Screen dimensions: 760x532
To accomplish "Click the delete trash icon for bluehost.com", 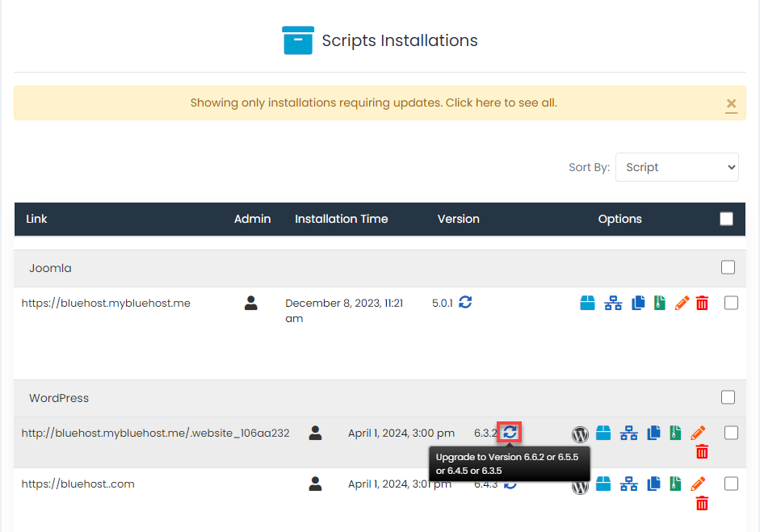I will (x=702, y=503).
